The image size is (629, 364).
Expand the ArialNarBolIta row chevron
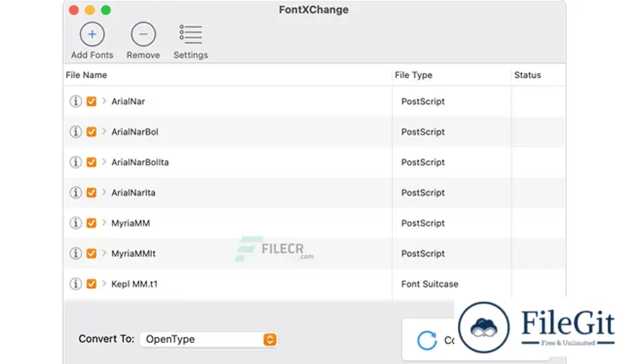click(x=104, y=162)
